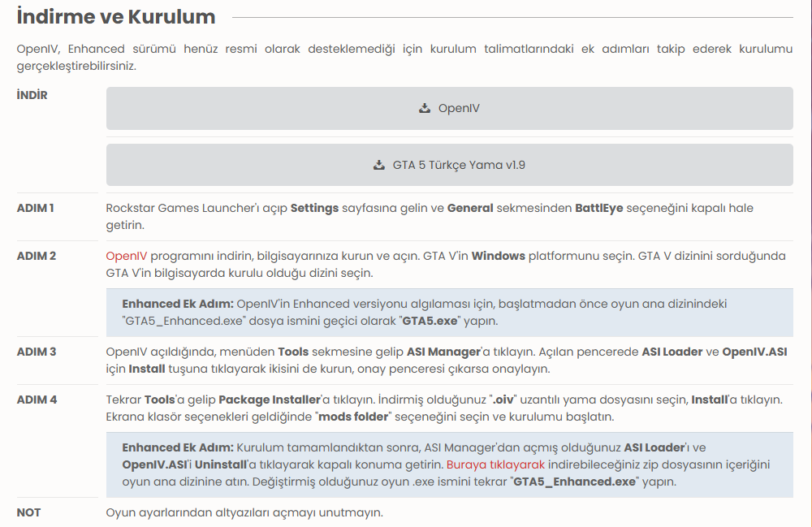
Task: Click the 'NOT' label
Action: tap(28, 512)
